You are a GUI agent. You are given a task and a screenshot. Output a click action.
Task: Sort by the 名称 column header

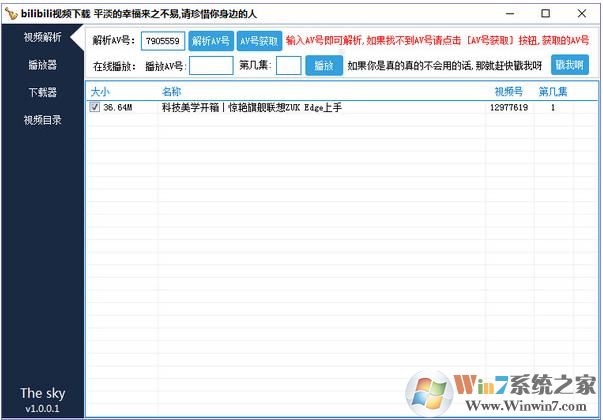pyautogui.click(x=172, y=92)
